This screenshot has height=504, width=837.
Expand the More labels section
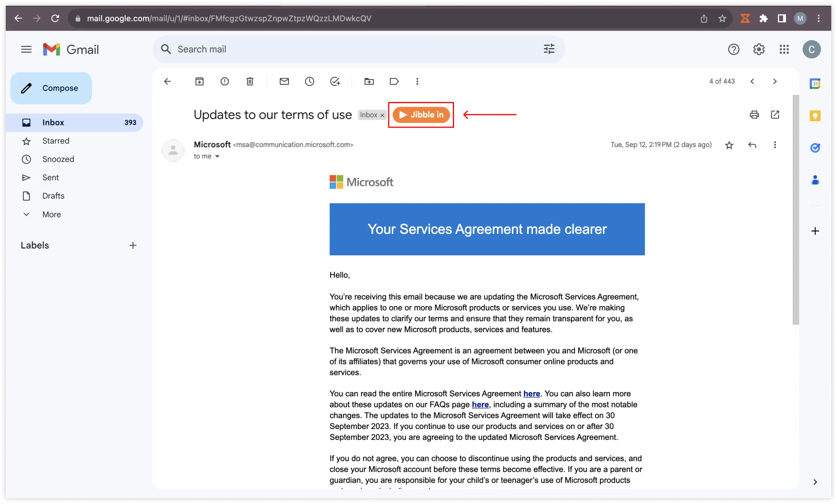[x=52, y=214]
